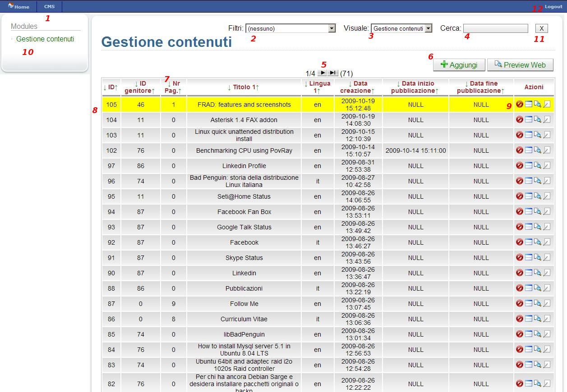The height and width of the screenshot is (392, 567).
Task: Jump to last page of results
Action: (x=333, y=73)
